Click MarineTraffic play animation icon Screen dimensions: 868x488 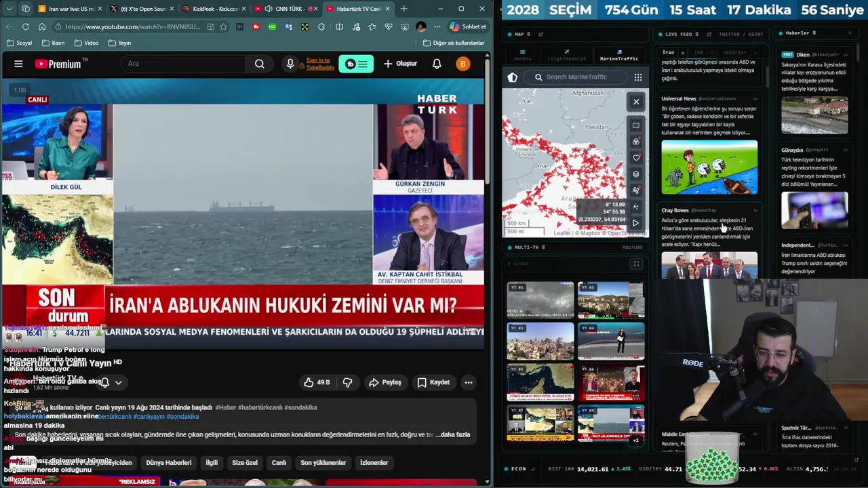[636, 222]
